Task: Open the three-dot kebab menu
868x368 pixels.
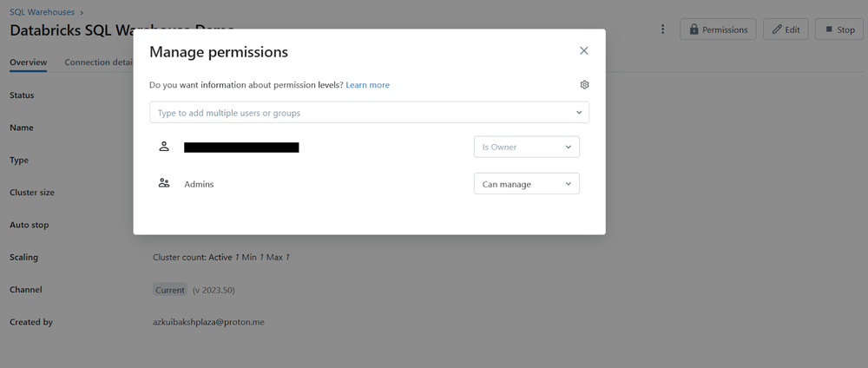Action: tap(663, 30)
